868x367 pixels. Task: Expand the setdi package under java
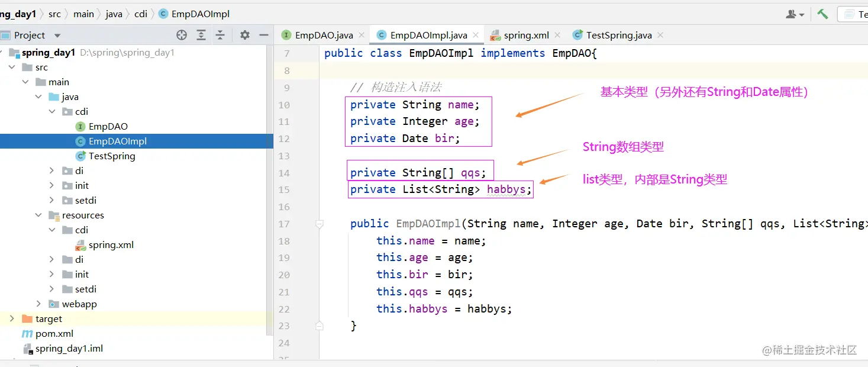pyautogui.click(x=52, y=201)
